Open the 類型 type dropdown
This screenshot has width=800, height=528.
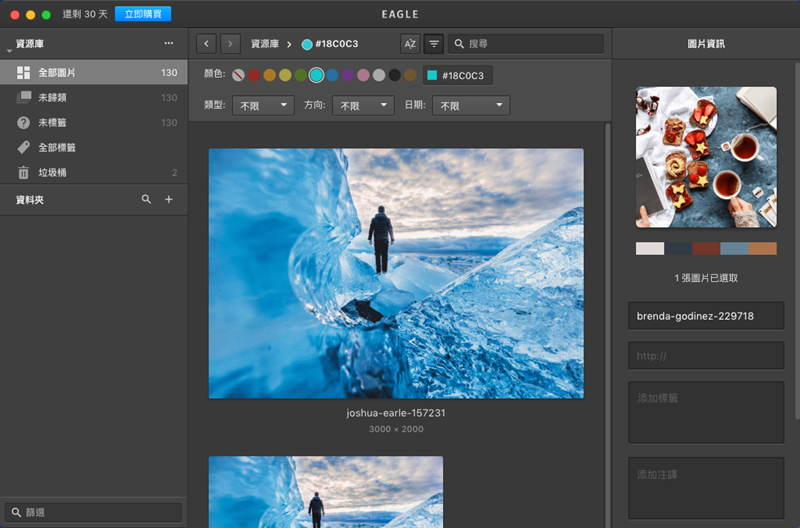262,106
